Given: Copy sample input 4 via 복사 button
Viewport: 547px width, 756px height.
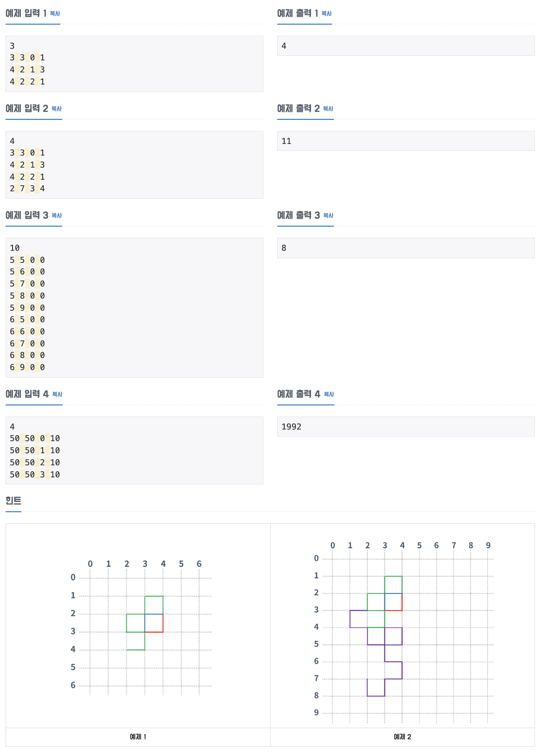Looking at the screenshot, I should [56, 394].
